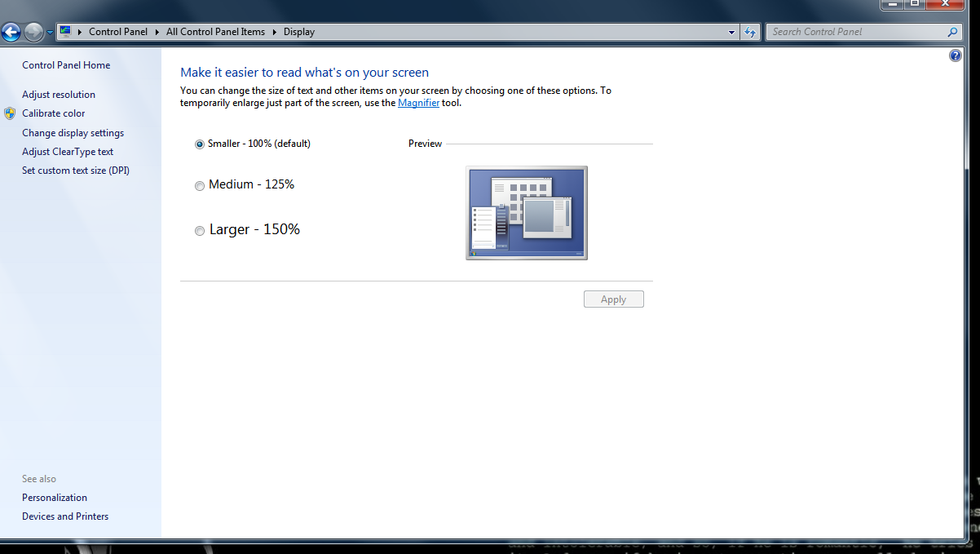Click the computer icon in address bar
980x554 pixels.
coord(65,32)
